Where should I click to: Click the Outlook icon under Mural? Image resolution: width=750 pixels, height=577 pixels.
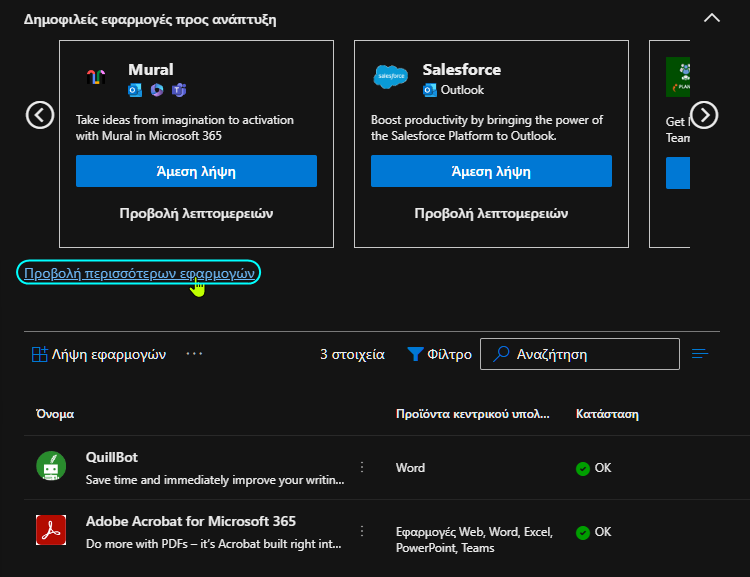pyautogui.click(x=135, y=90)
